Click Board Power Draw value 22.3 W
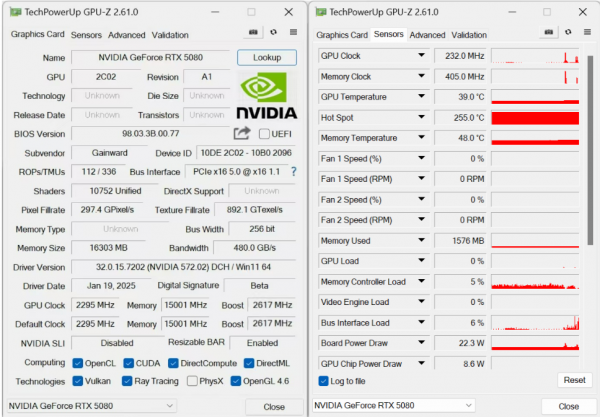600x417 pixels. click(460, 343)
